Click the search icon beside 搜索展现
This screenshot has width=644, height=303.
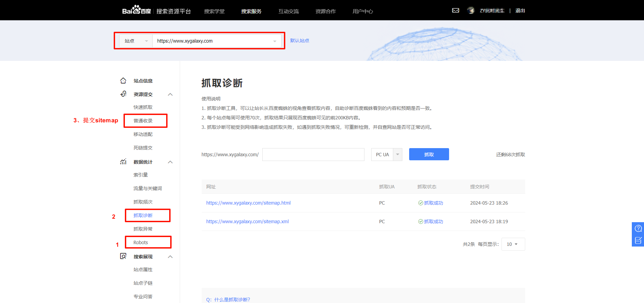point(123,256)
